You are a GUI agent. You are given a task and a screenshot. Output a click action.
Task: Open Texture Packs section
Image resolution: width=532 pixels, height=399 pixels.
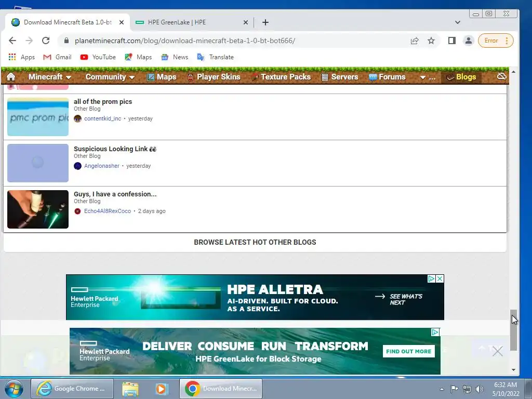pos(281,77)
